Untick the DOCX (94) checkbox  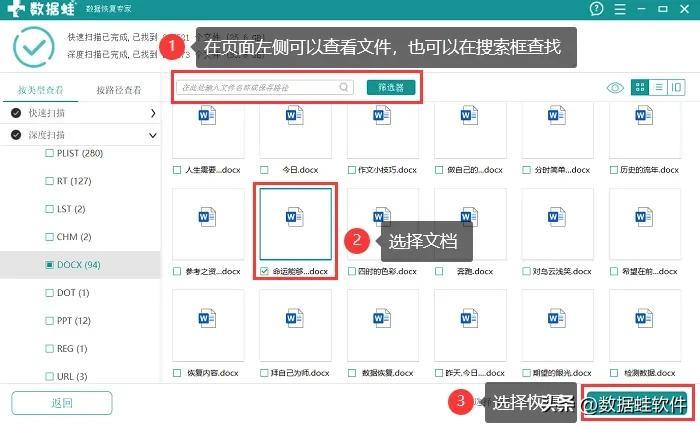[x=49, y=265]
